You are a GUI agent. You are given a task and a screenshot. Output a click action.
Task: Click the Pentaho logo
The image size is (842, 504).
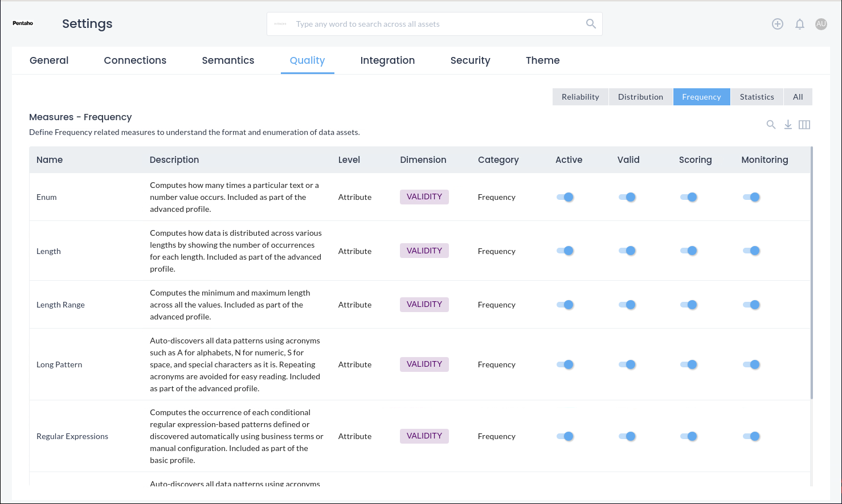pyautogui.click(x=23, y=23)
